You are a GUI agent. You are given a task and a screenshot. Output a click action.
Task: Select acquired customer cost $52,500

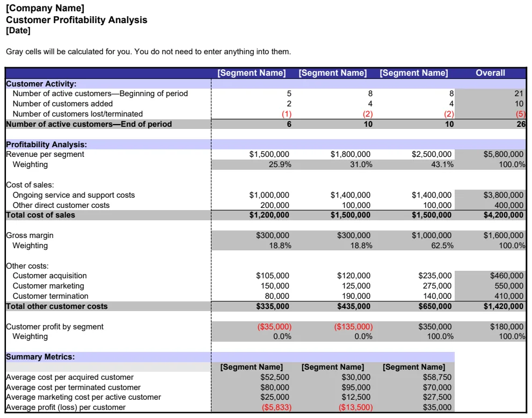(275, 378)
